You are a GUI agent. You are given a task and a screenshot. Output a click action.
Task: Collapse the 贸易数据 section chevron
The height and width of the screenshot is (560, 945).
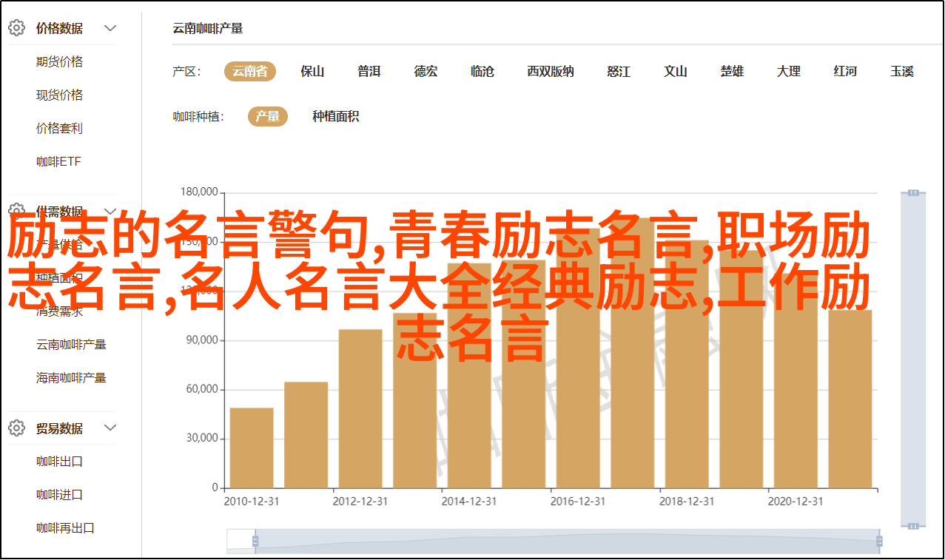tap(110, 428)
